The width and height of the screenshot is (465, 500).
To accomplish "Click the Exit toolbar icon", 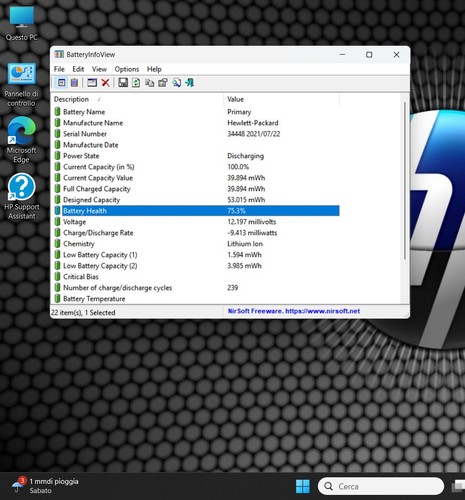I will coord(190,83).
